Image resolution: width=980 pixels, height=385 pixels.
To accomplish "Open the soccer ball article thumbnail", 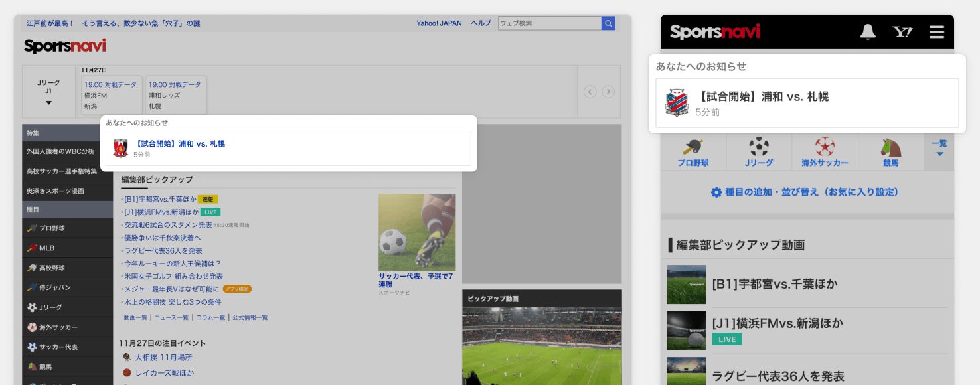I will (417, 232).
